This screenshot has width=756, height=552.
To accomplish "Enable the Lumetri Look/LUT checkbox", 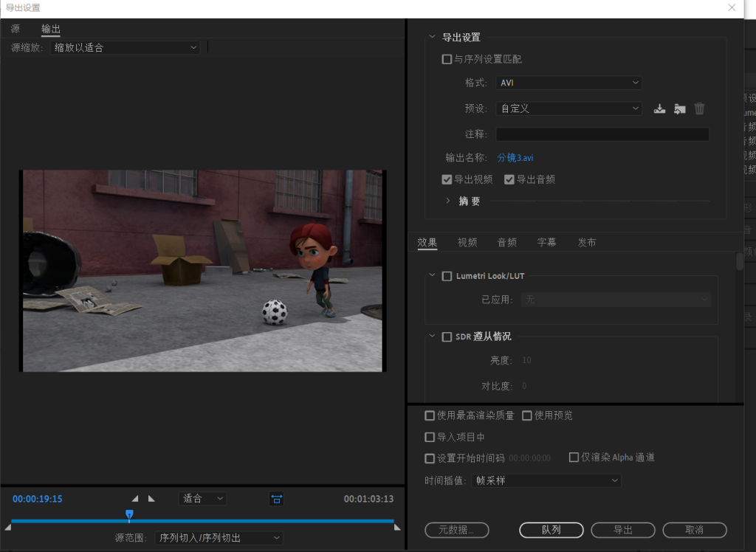I will [447, 276].
